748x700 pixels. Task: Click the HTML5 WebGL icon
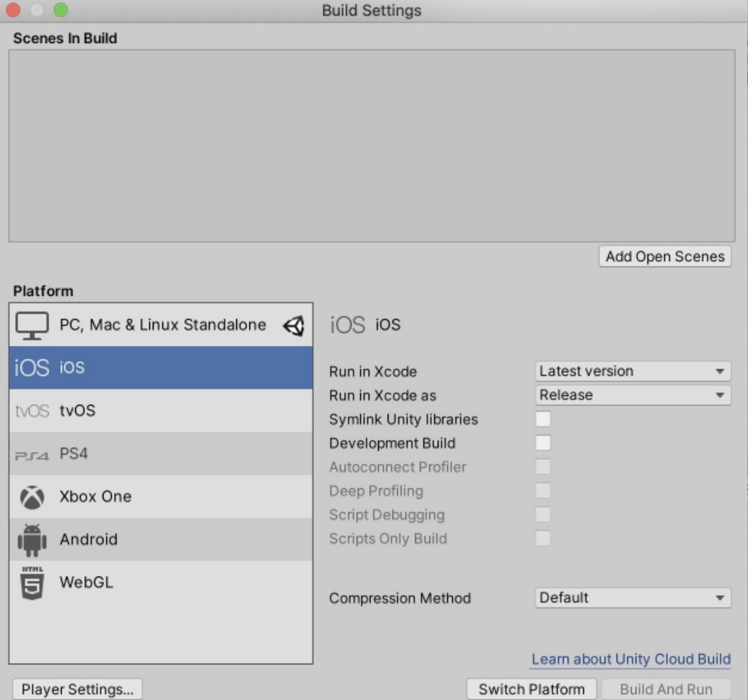[x=32, y=583]
